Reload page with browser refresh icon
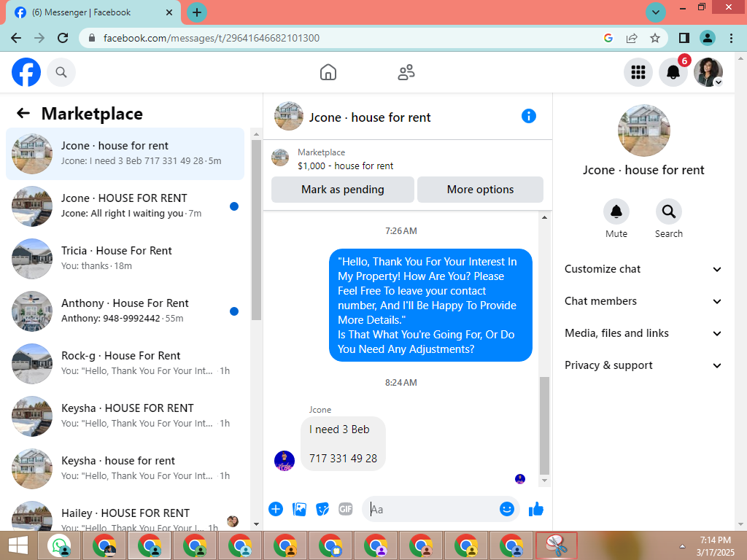The height and width of the screenshot is (560, 747). 63,38
